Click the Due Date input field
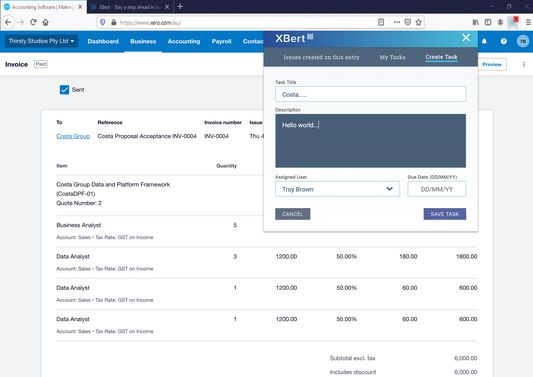Image resolution: width=533 pixels, height=377 pixels. coord(437,189)
